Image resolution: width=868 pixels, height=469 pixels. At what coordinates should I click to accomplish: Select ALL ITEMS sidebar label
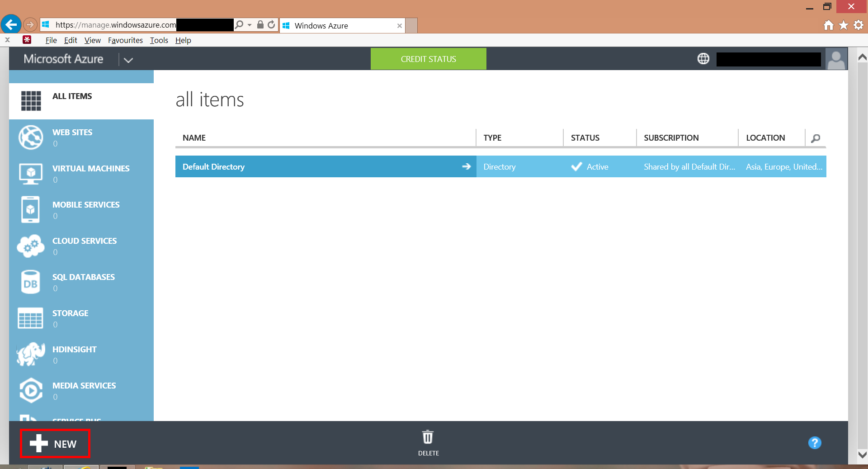tap(72, 96)
